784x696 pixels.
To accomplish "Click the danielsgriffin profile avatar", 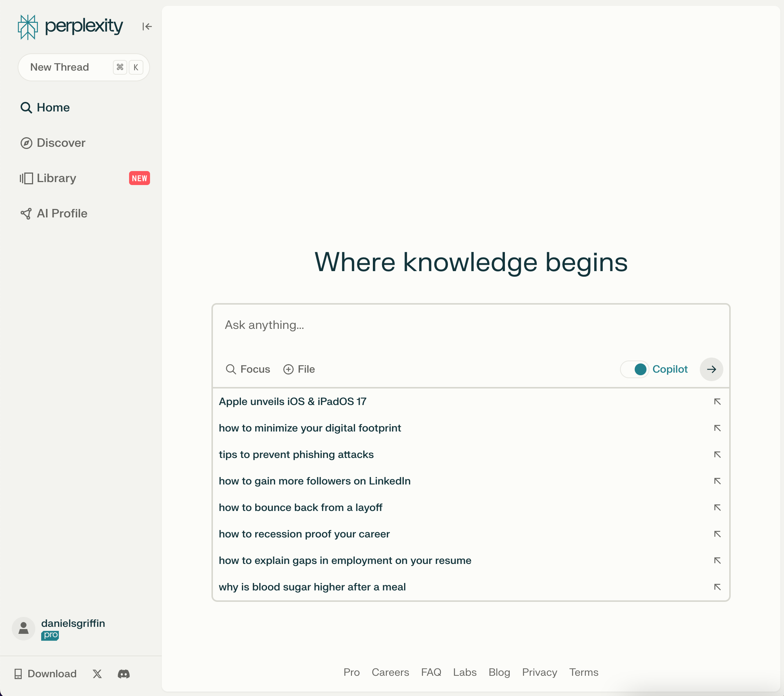I will click(x=24, y=628).
